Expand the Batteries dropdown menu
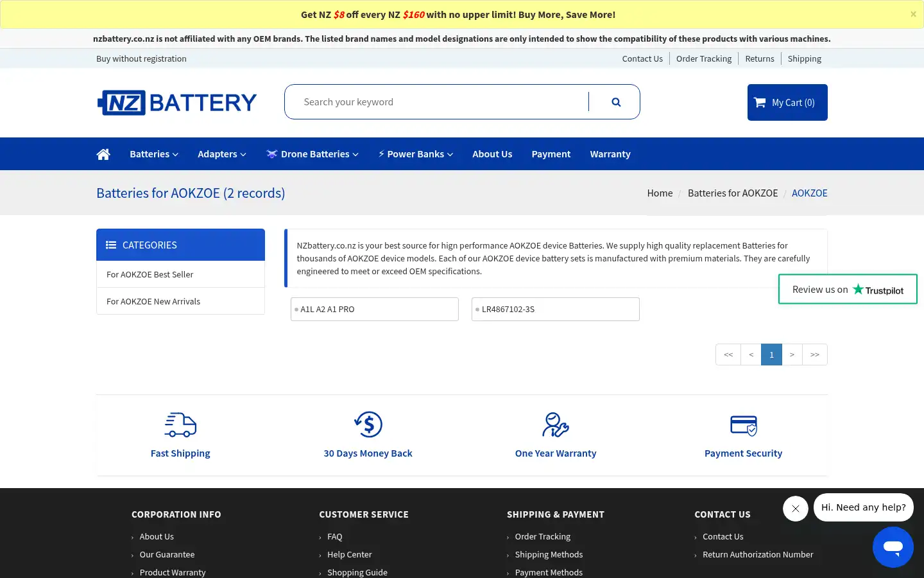Viewport: 924px width, 578px height. coord(154,154)
